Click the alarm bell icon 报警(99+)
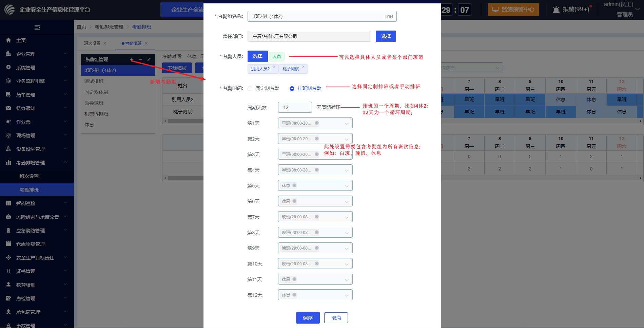 pyautogui.click(x=556, y=10)
